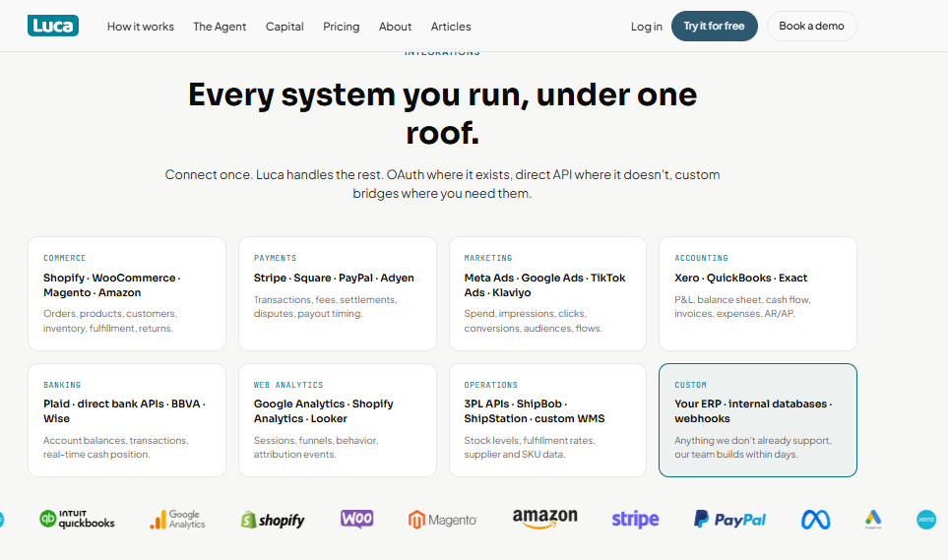Select the Payments integrations card
Screen dimensions: 948x560
click(x=338, y=293)
